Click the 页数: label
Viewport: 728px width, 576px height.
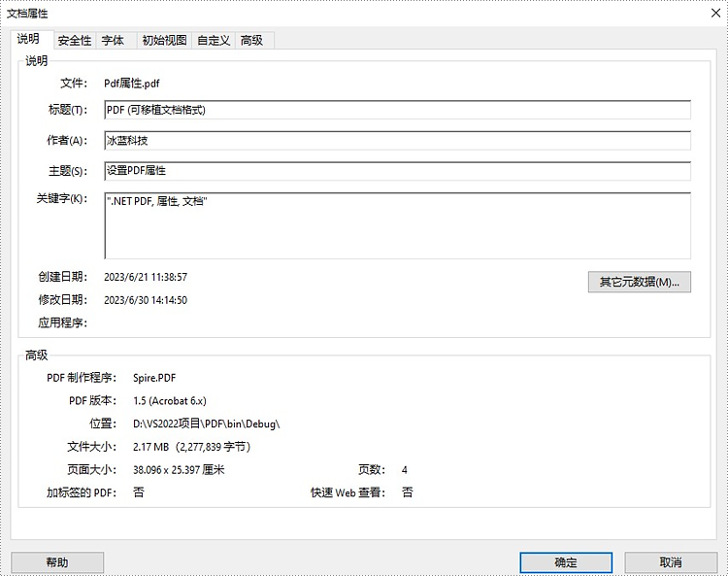pyautogui.click(x=372, y=470)
